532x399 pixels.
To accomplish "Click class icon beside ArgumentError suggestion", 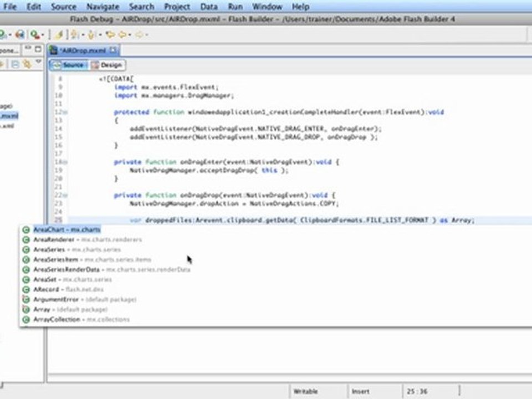I will (x=26, y=300).
